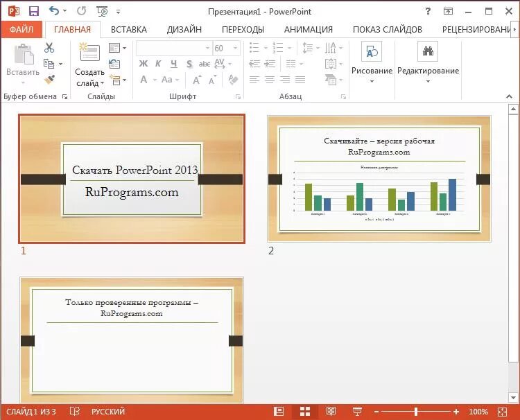The height and width of the screenshot is (420, 520).
Task: Copy selection with the copy icon
Action: pyautogui.click(x=49, y=64)
